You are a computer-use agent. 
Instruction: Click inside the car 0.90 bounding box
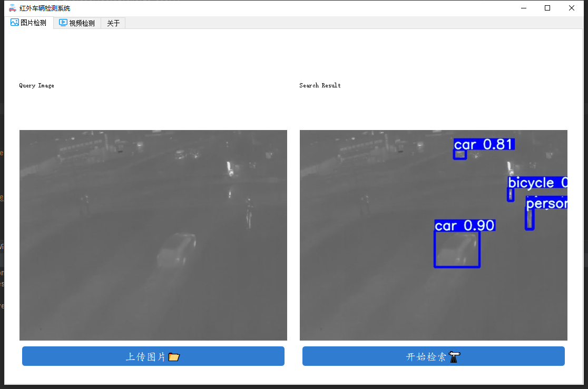click(457, 250)
